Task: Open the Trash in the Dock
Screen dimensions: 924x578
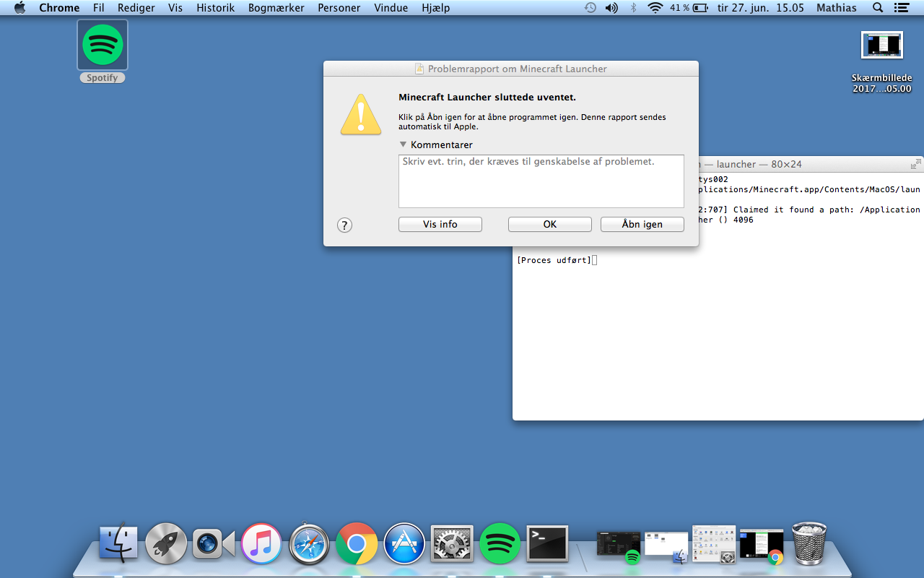Action: (809, 543)
